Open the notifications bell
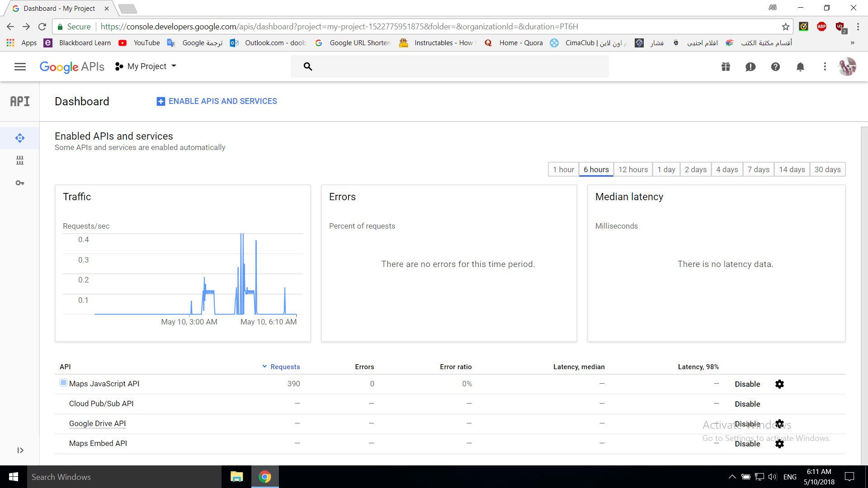 pos(800,67)
